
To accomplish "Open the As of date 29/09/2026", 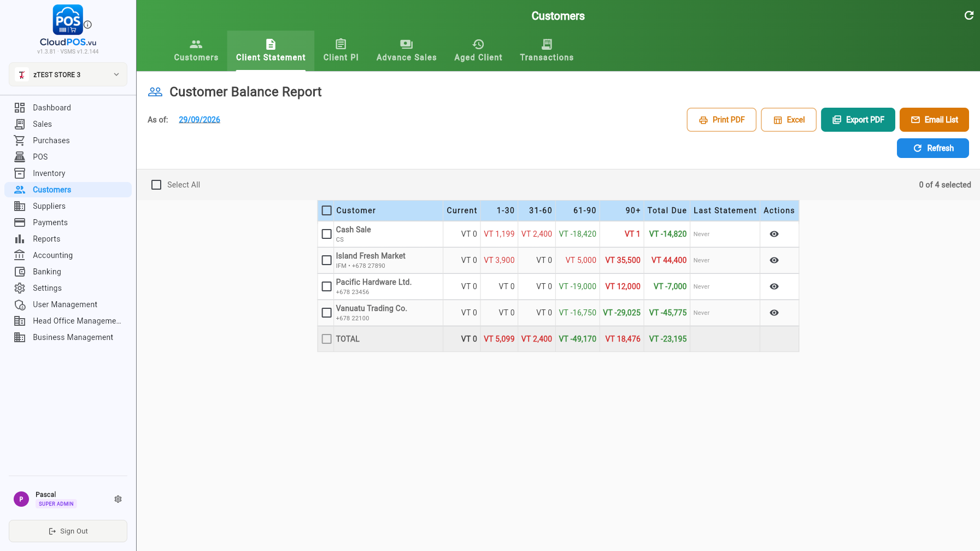I will tap(199, 120).
